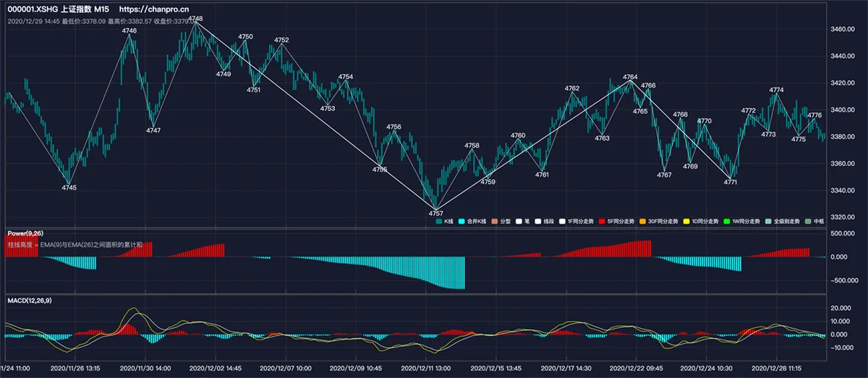868x378 pixels.
Task: Click the 2020/12/22 09:45 date label
Action: 637,369
